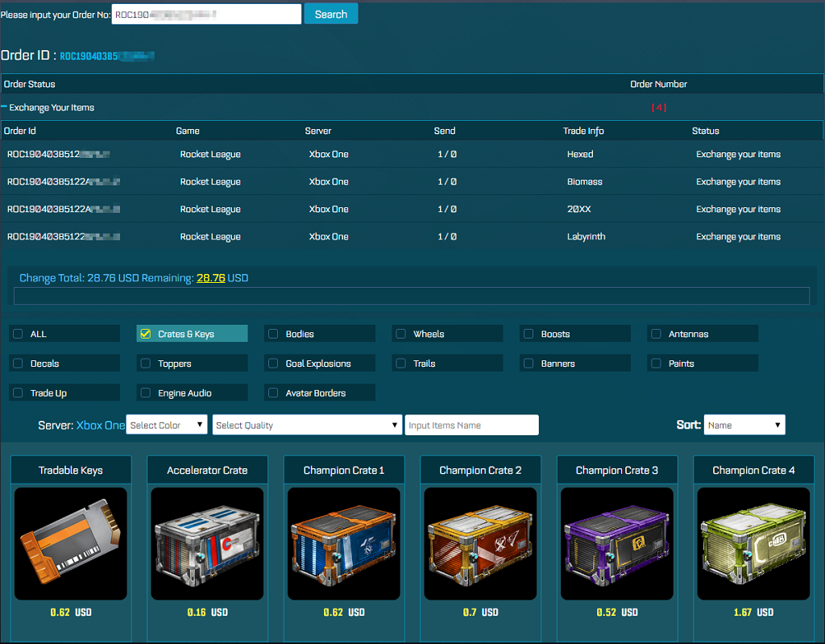Open the Select Color dropdown
825x644 pixels.
point(167,425)
